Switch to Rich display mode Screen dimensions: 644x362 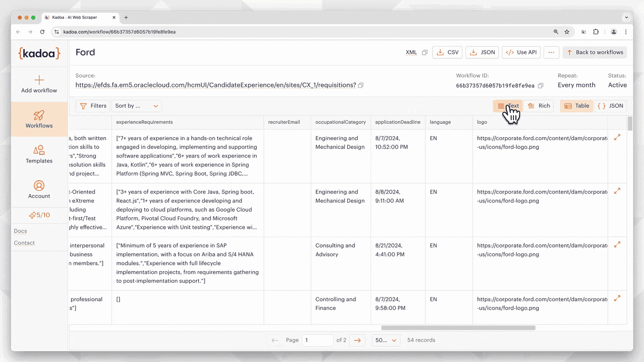point(539,106)
